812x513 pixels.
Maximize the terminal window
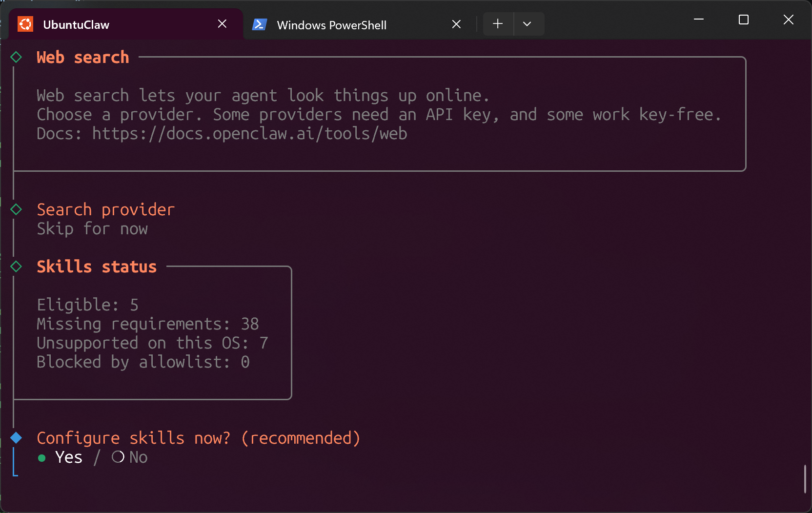[x=744, y=20]
